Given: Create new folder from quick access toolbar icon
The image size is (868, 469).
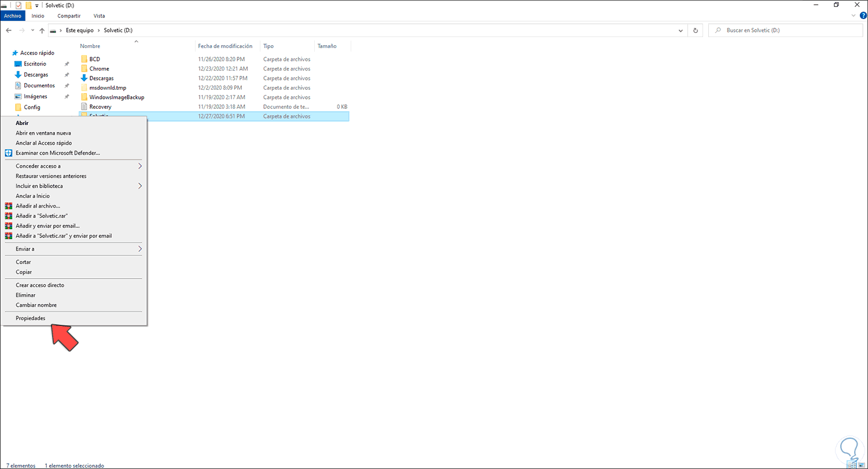Looking at the screenshot, I should coord(27,5).
